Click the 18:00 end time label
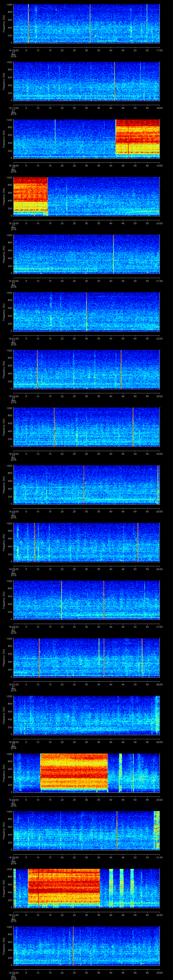The image size is (173, 980). (160, 108)
